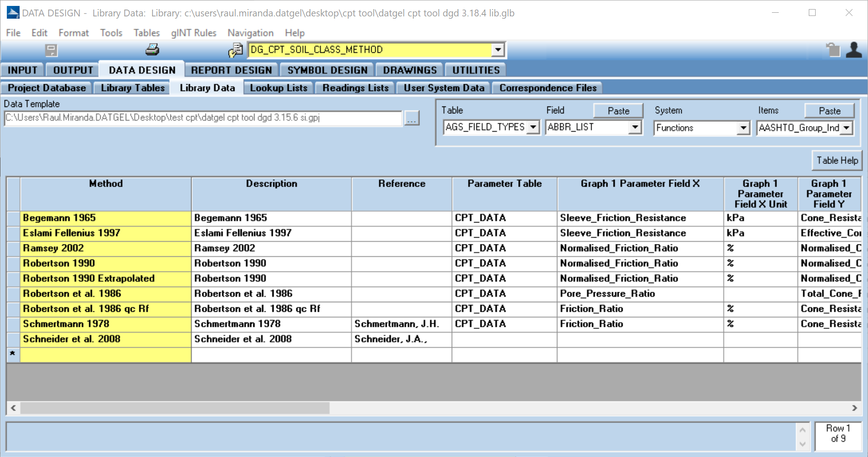Open the AGS_FIELD_TYPES table dropdown
The image size is (868, 457).
click(533, 127)
